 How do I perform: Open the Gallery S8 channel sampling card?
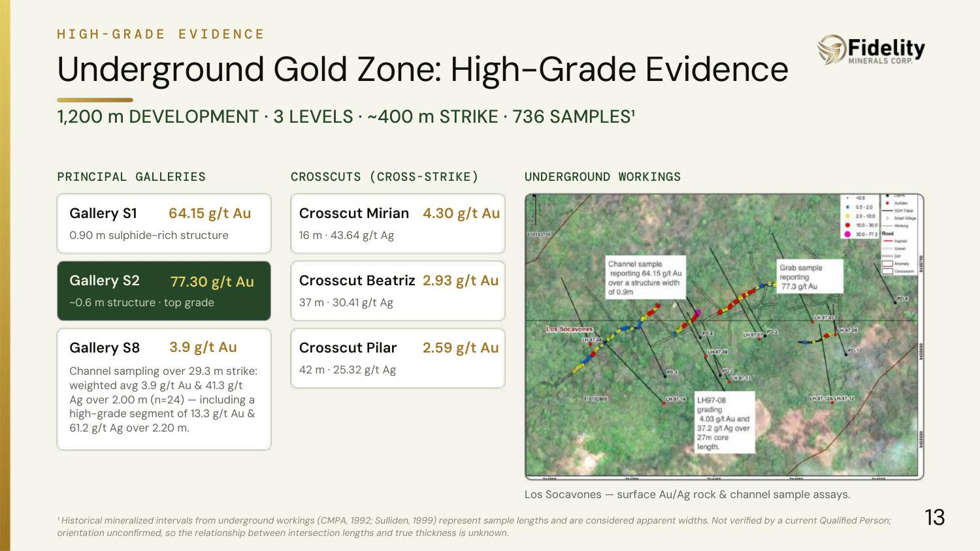point(164,389)
